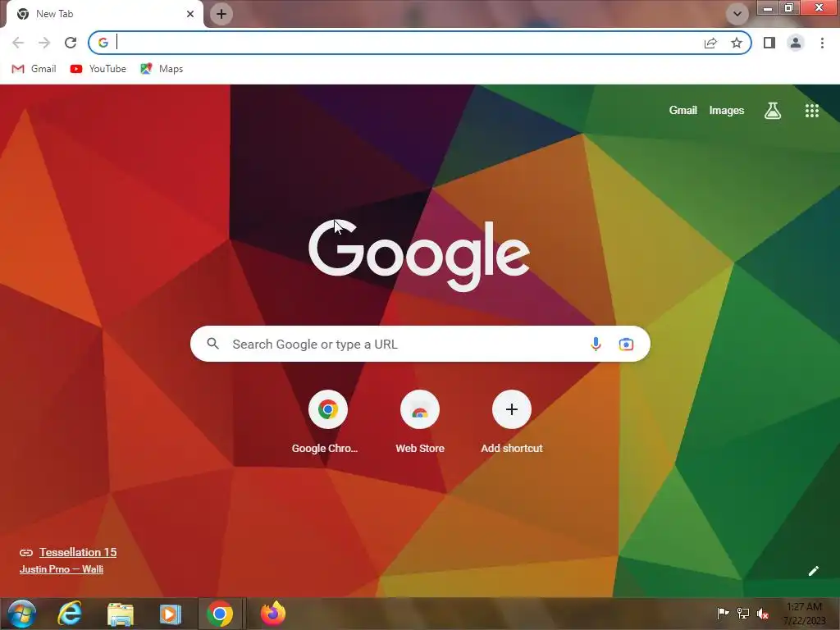This screenshot has height=630, width=840.
Task: Open Windows Media Player from the taskbar
Action: point(171,614)
